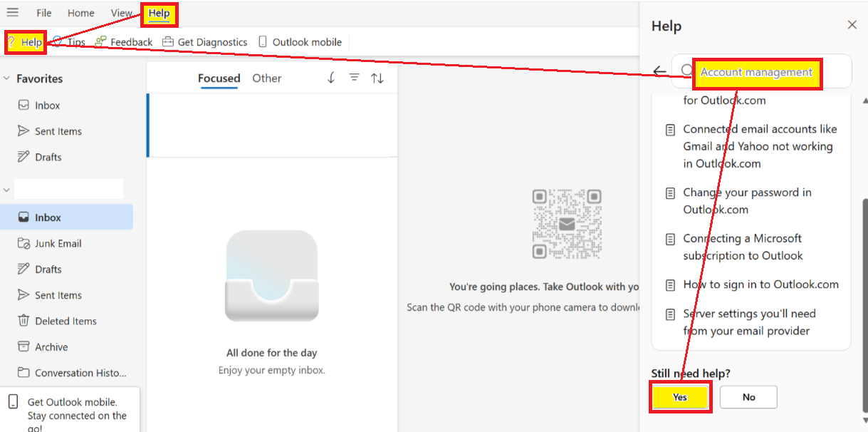Screen dimensions: 868x432
Task: Open Feedback from the ribbon
Action: (x=124, y=42)
